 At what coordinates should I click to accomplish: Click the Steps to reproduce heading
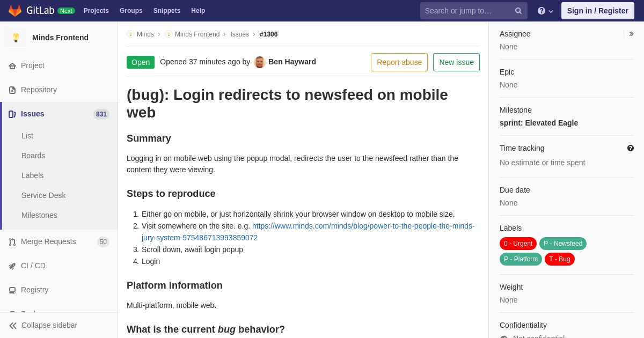[x=171, y=194]
